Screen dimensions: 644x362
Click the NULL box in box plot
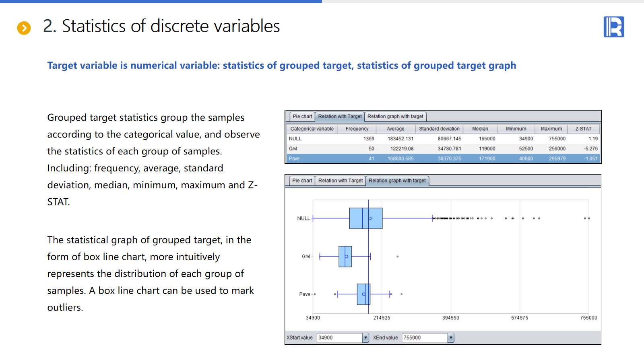point(365,218)
